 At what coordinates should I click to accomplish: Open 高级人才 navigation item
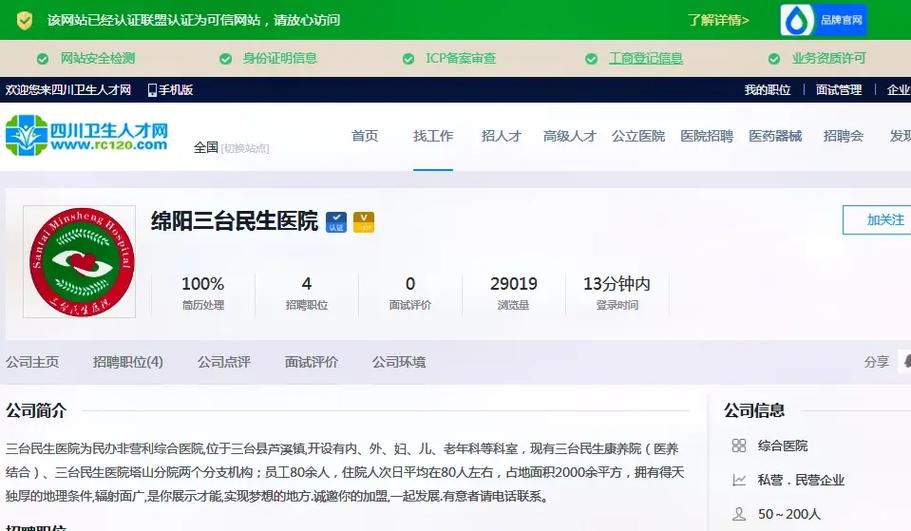pos(569,136)
